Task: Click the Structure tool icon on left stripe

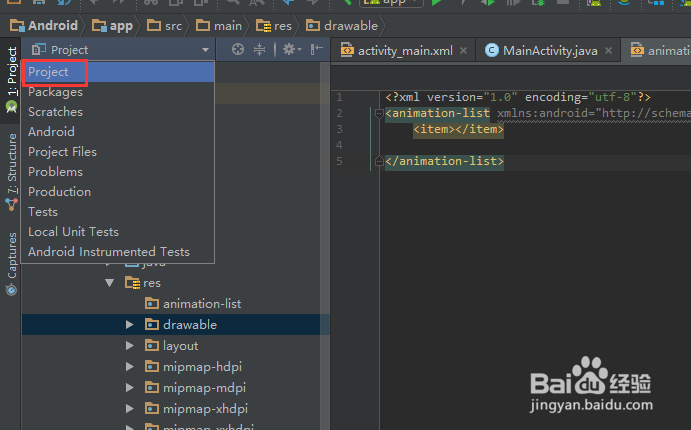Action: [x=11, y=204]
